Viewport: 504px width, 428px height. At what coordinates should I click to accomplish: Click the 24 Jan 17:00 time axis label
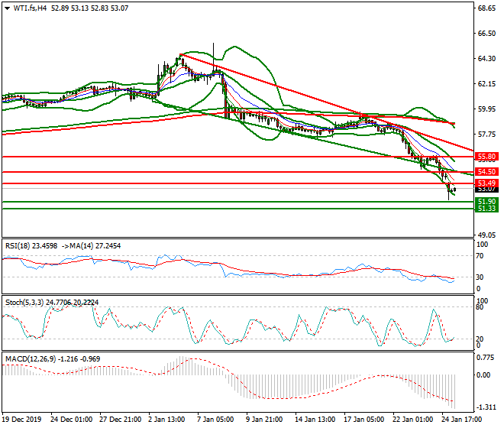[462, 420]
